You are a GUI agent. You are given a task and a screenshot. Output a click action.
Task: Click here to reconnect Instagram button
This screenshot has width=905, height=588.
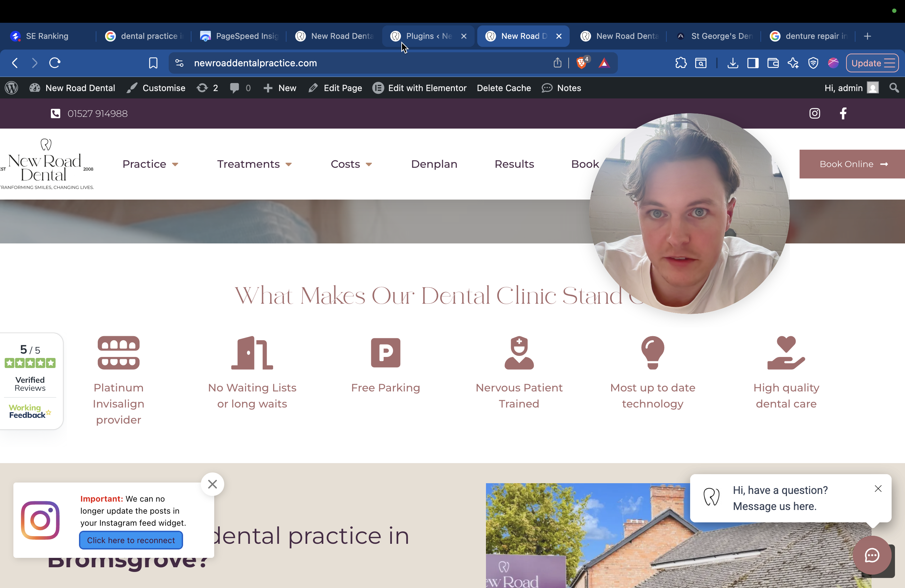pos(131,540)
